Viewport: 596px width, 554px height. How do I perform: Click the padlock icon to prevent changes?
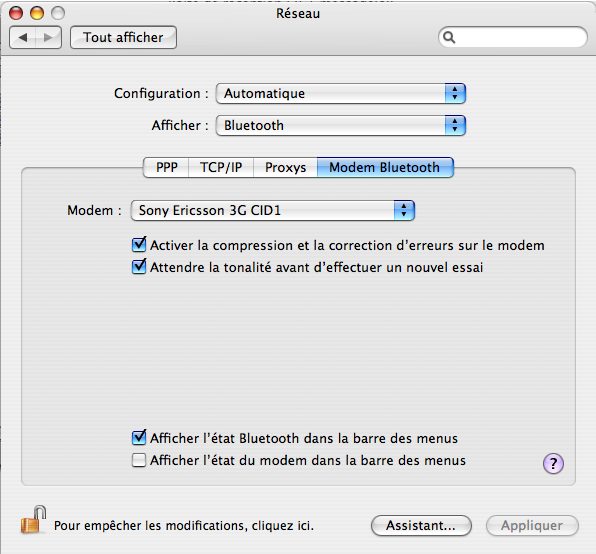pos(33,519)
